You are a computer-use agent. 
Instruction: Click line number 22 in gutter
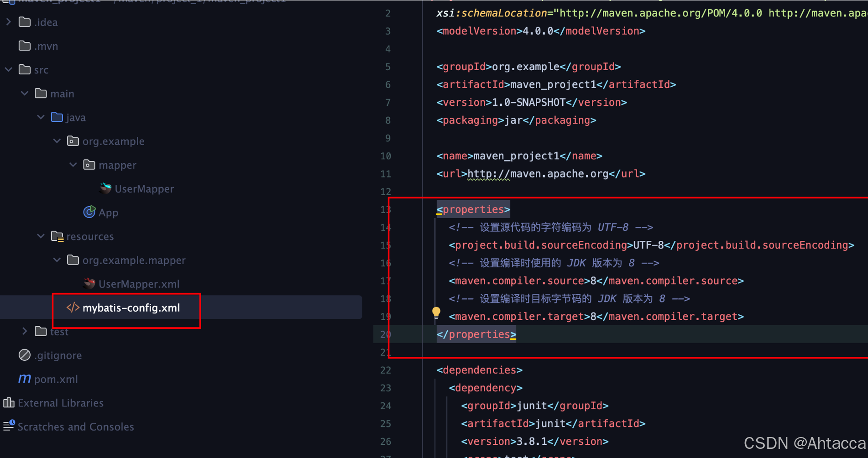point(386,370)
